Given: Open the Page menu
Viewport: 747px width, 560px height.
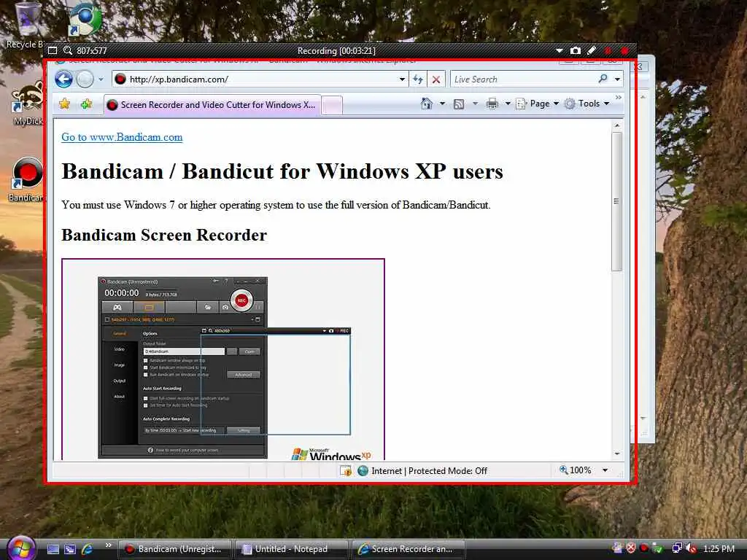Looking at the screenshot, I should point(538,104).
